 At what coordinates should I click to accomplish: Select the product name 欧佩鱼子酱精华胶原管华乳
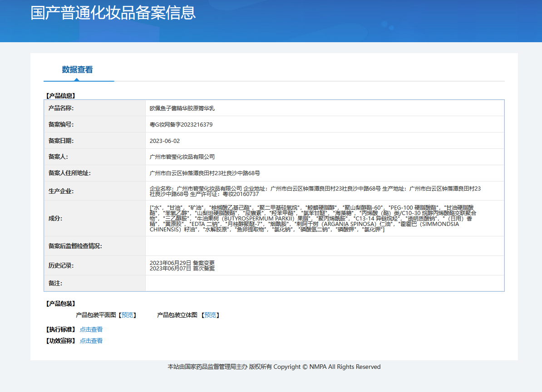(x=182, y=108)
